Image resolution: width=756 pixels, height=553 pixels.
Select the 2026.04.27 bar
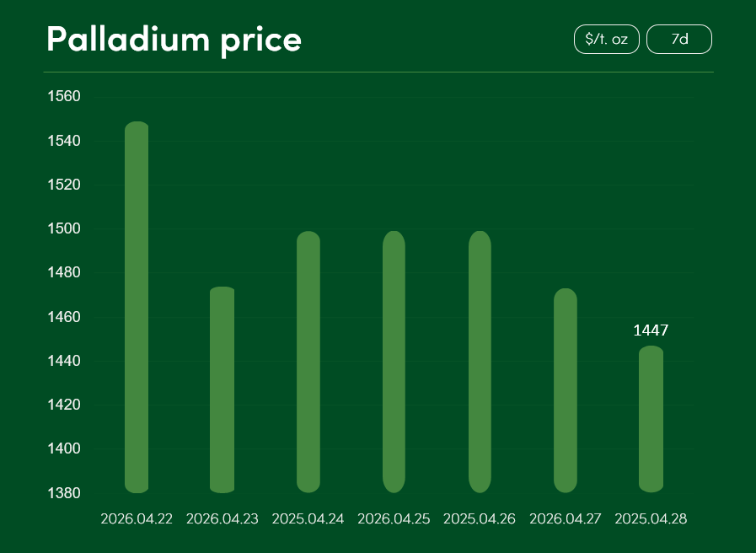[566, 390]
